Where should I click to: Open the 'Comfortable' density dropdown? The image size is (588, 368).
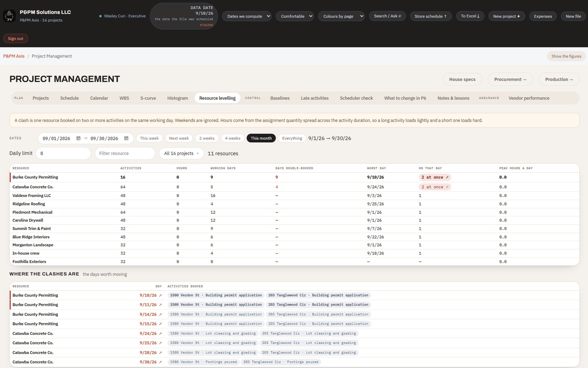(295, 16)
